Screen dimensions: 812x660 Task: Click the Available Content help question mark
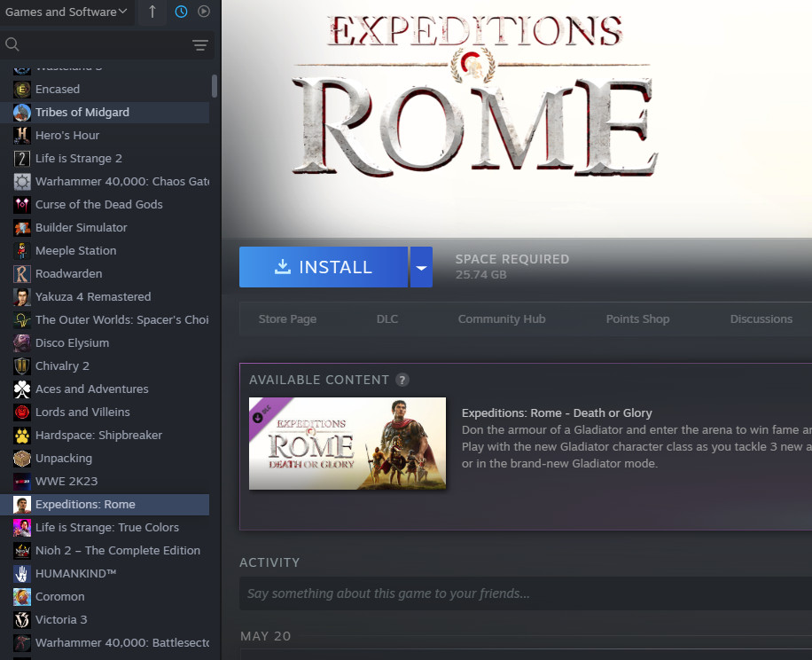[402, 380]
